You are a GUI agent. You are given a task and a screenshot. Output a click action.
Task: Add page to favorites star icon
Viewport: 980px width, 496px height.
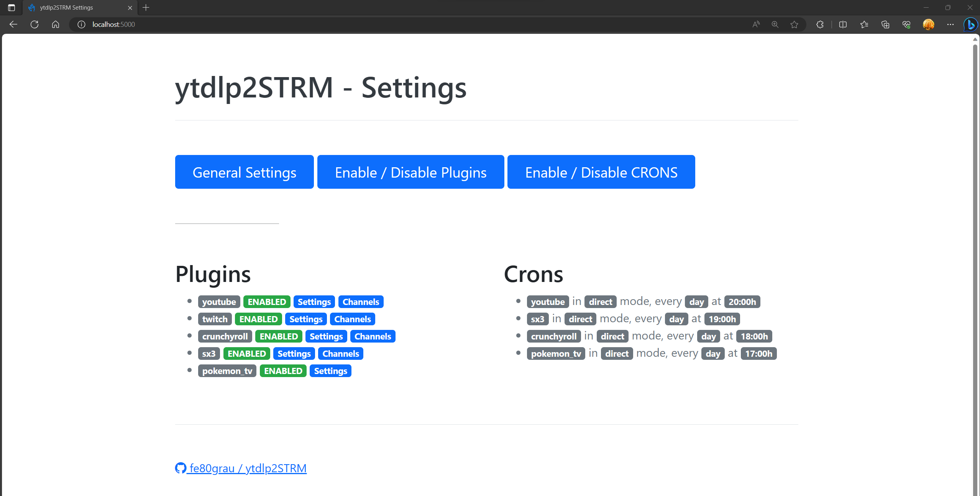794,25
